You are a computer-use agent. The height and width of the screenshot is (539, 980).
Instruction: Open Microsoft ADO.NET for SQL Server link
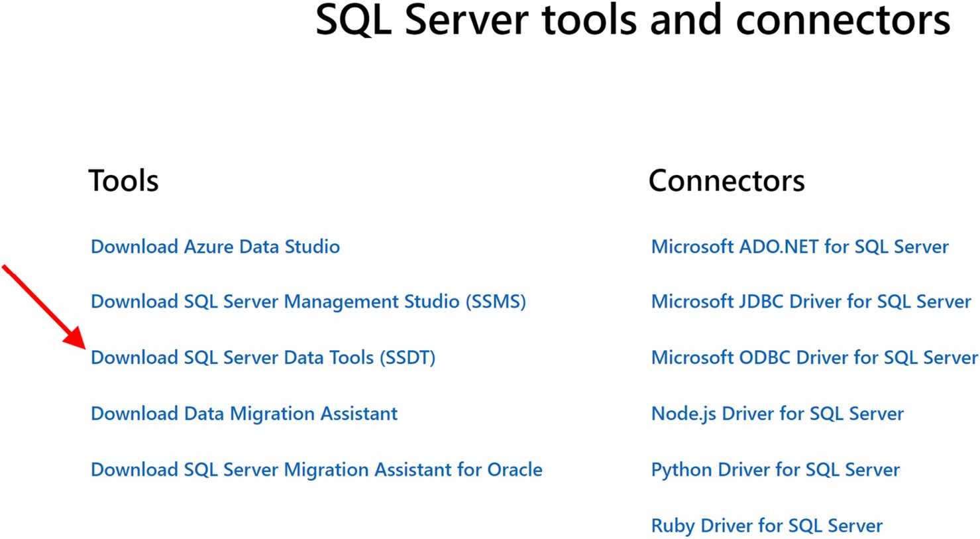(x=800, y=247)
